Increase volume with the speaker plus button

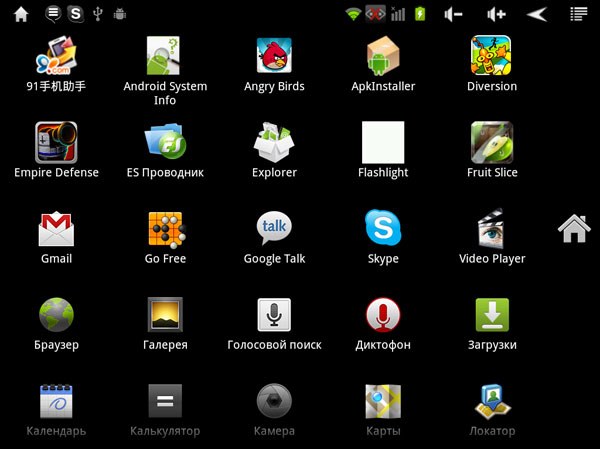pos(497,15)
